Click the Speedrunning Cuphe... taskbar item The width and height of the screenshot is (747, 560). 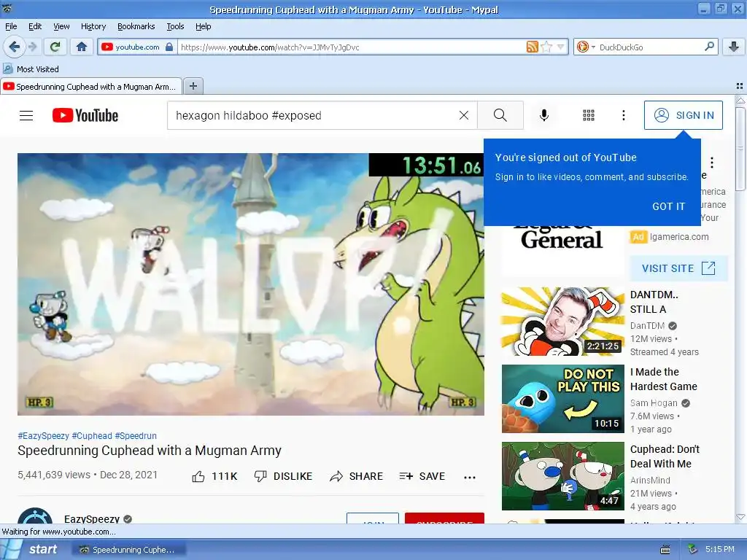pos(128,550)
